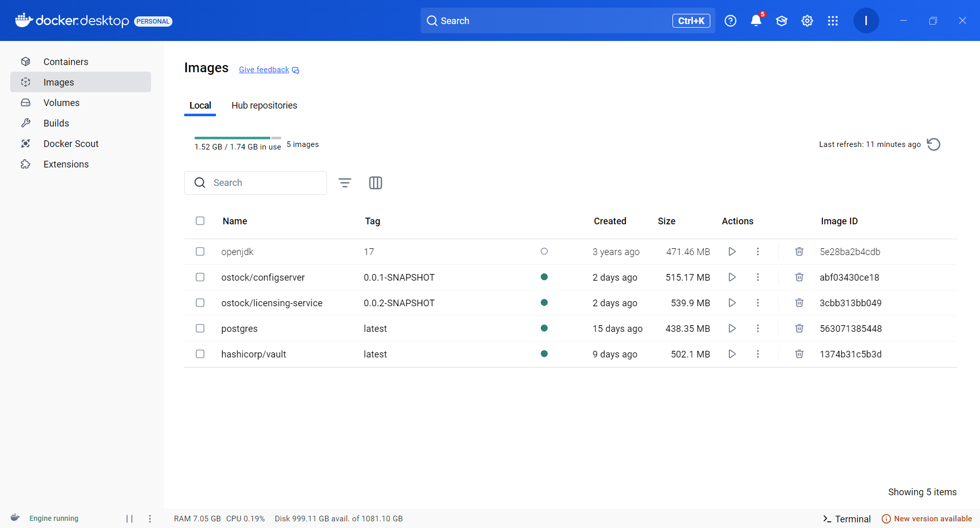Click the top search bar

pyautogui.click(x=568, y=20)
